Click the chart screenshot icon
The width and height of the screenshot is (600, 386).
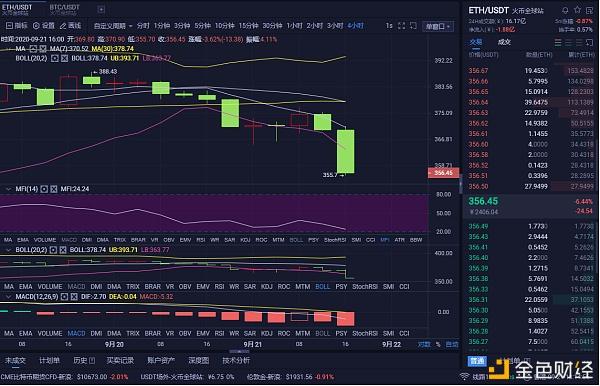point(413,26)
